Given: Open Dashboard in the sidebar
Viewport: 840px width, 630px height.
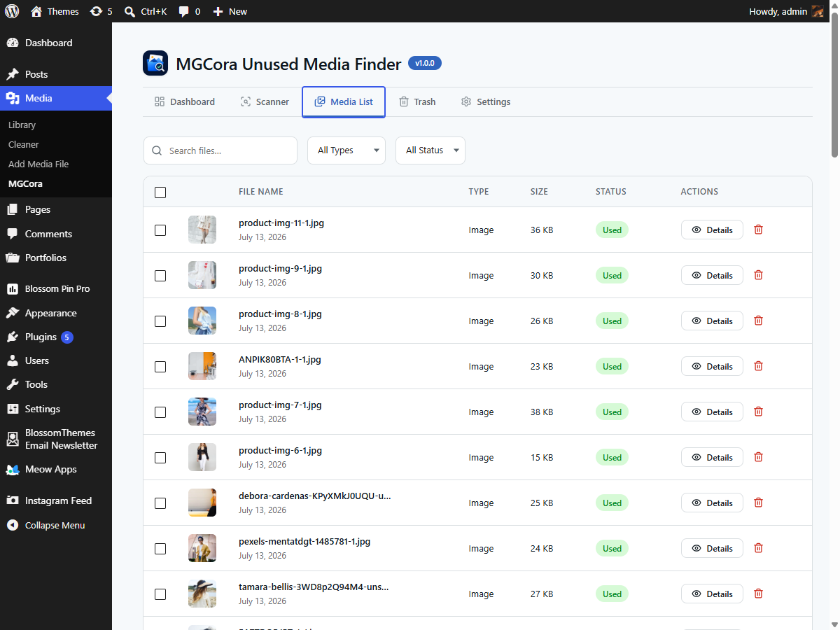Looking at the screenshot, I should point(56,43).
